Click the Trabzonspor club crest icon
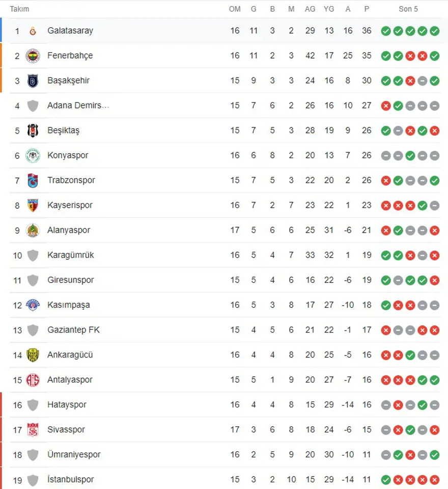This screenshot has width=448, height=489. [33, 180]
